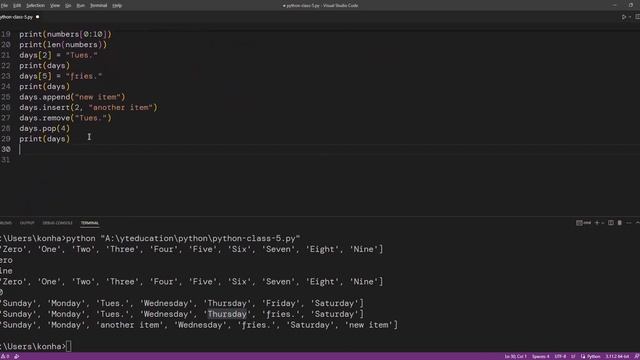
Task: Open the View menu
Action: click(x=55, y=5)
